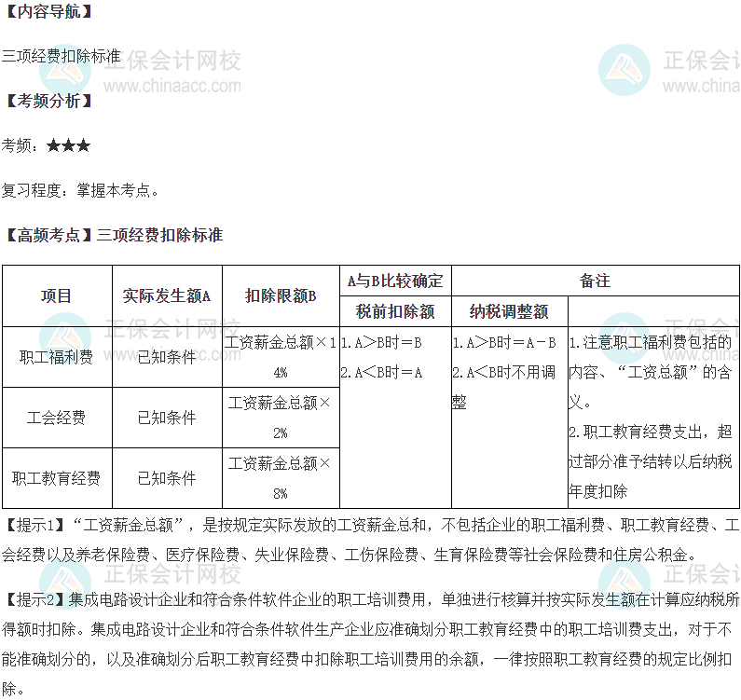This screenshot has height=700, width=741.
Task: Click the 扣除限额B column header
Action: pyautogui.click(x=281, y=295)
